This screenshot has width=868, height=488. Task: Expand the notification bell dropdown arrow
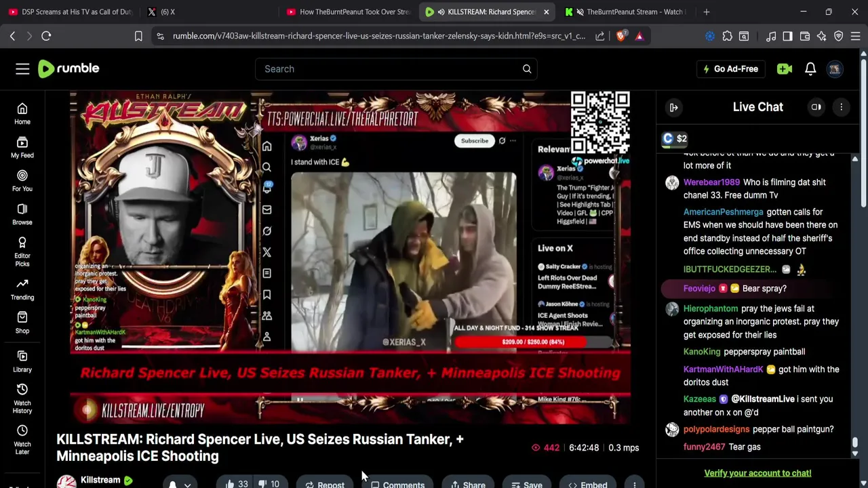pyautogui.click(x=187, y=485)
